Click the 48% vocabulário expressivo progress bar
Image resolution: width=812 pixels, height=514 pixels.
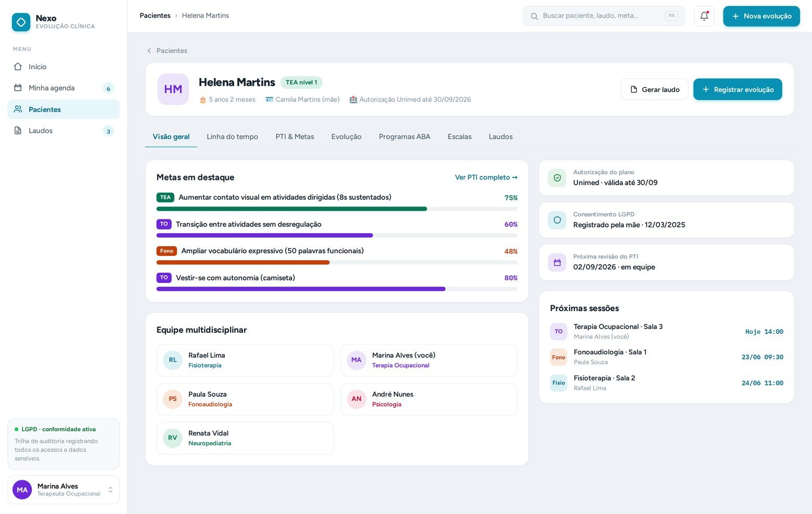pos(337,263)
